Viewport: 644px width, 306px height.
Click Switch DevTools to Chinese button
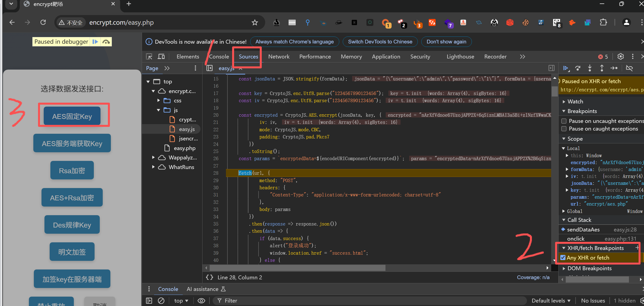click(x=380, y=42)
